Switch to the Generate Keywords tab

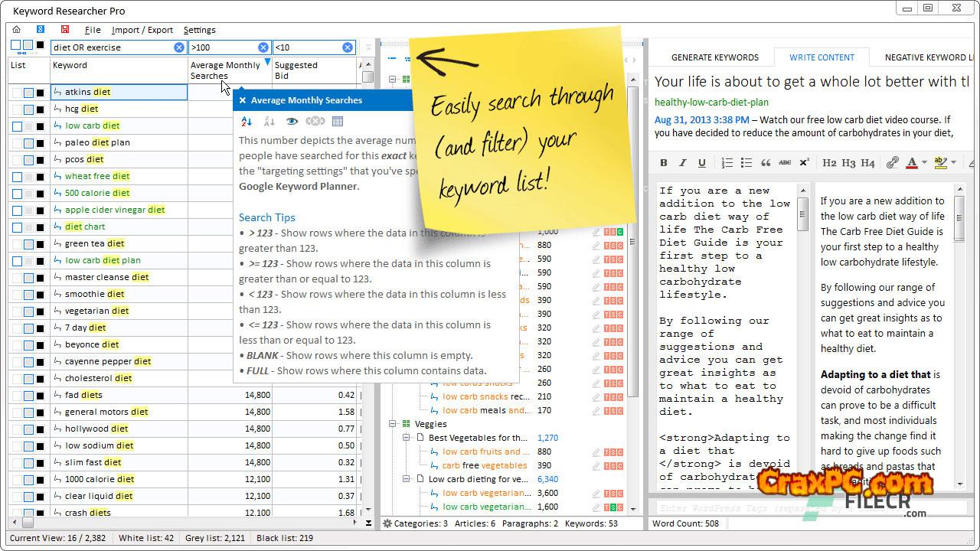tap(714, 57)
